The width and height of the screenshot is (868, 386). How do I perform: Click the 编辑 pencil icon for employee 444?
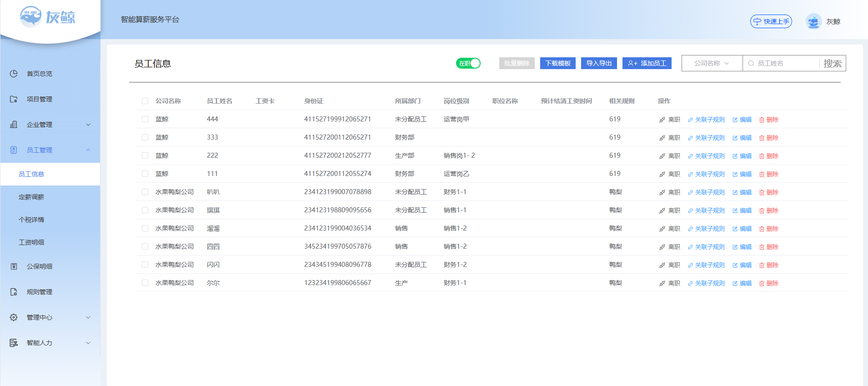click(x=735, y=120)
